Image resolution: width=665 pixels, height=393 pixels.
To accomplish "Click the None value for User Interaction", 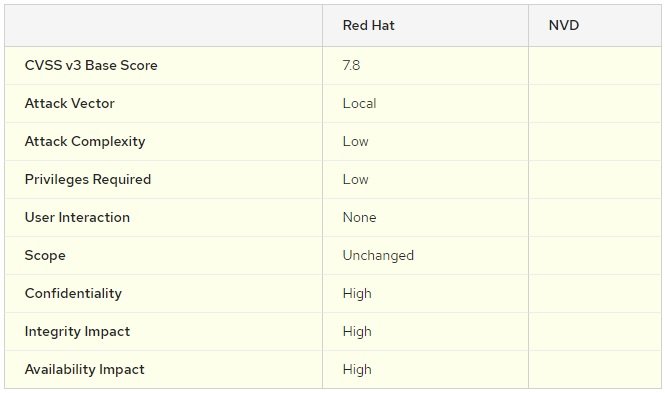I will pyautogui.click(x=359, y=217).
